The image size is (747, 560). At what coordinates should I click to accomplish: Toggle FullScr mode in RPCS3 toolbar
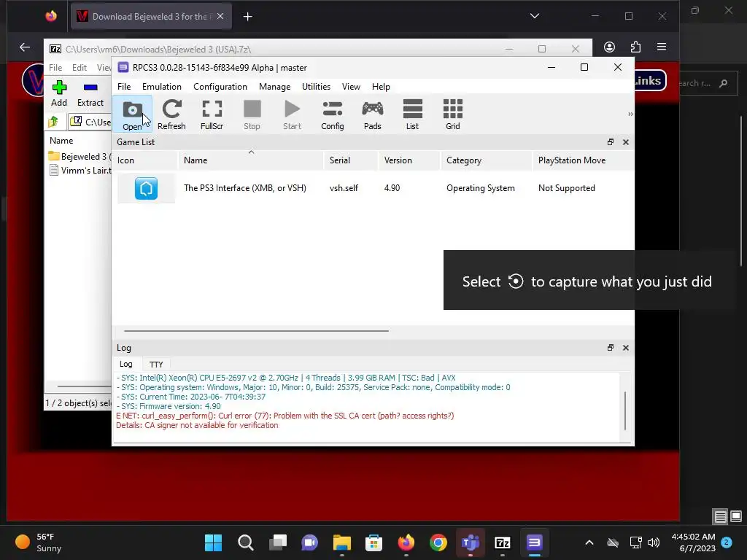click(x=212, y=114)
